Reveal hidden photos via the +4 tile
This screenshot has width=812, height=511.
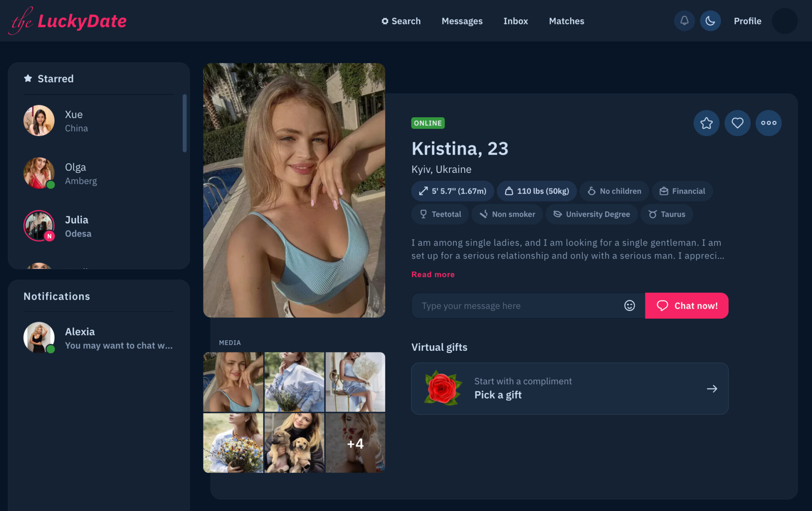(x=355, y=443)
